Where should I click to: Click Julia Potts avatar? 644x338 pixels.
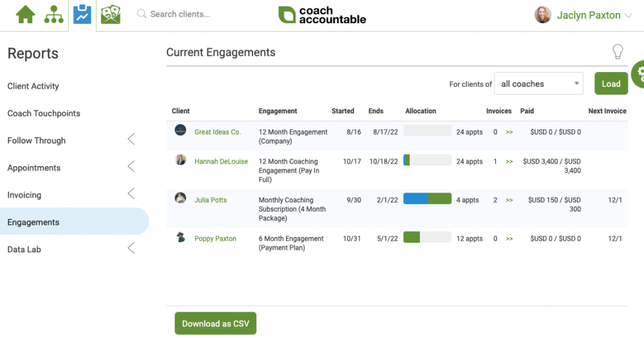coord(180,198)
